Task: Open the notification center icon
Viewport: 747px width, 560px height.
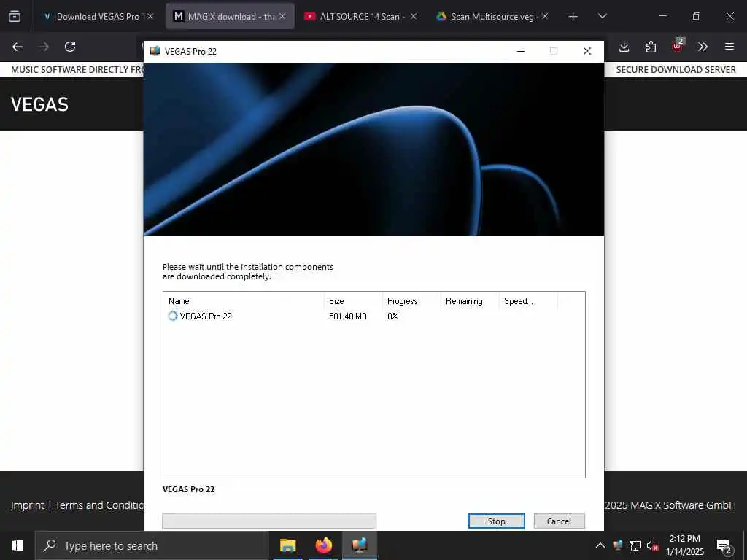Action: pyautogui.click(x=724, y=546)
